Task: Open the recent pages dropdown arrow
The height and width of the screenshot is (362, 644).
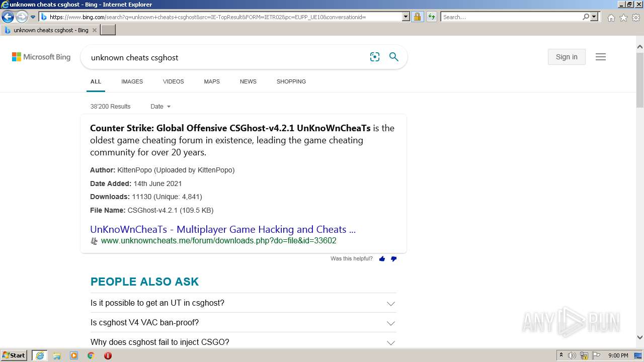Action: [33, 17]
